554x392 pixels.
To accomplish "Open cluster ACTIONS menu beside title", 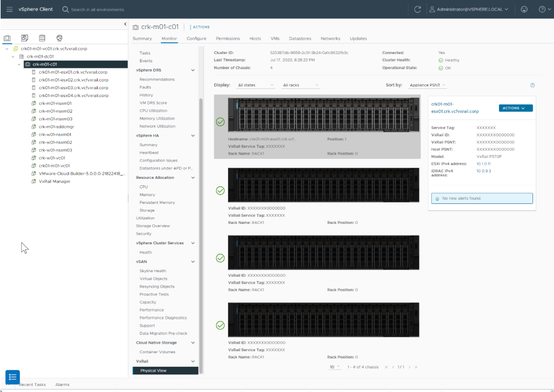I will pos(200,27).
